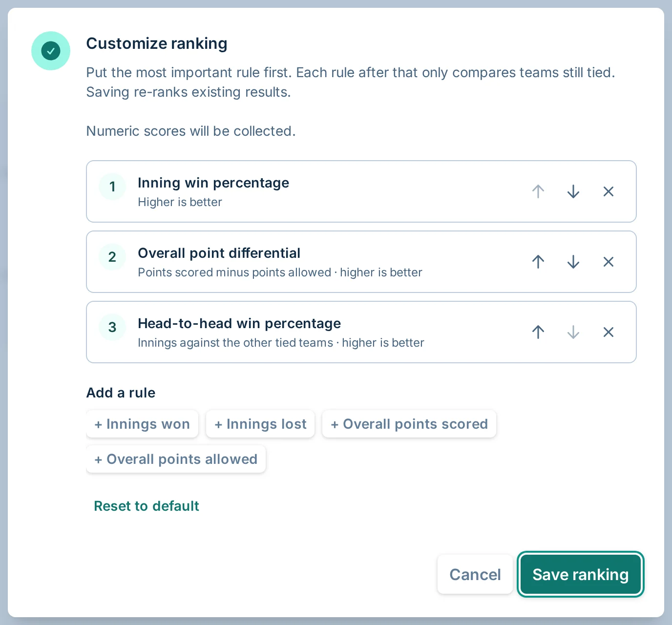Select the Inning win percentage rule card
The image size is (672, 625).
pos(361,191)
